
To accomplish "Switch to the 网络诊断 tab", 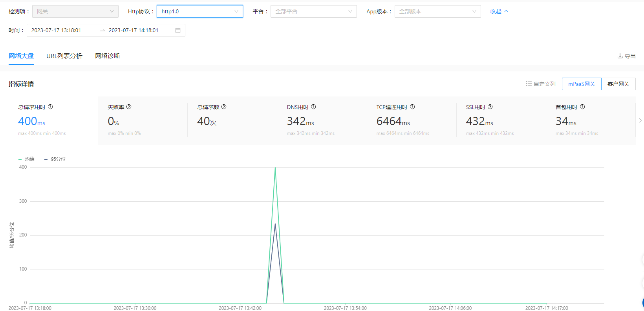I will (x=108, y=56).
